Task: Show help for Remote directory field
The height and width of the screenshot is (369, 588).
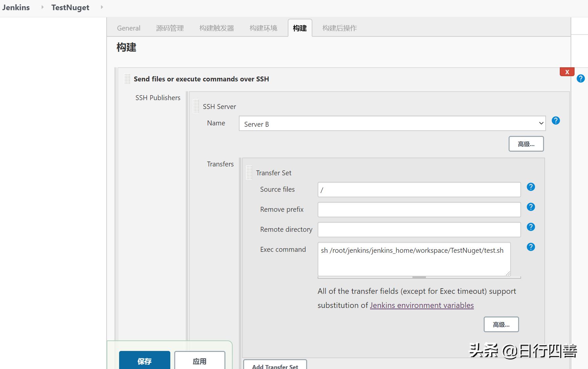Action: tap(531, 227)
